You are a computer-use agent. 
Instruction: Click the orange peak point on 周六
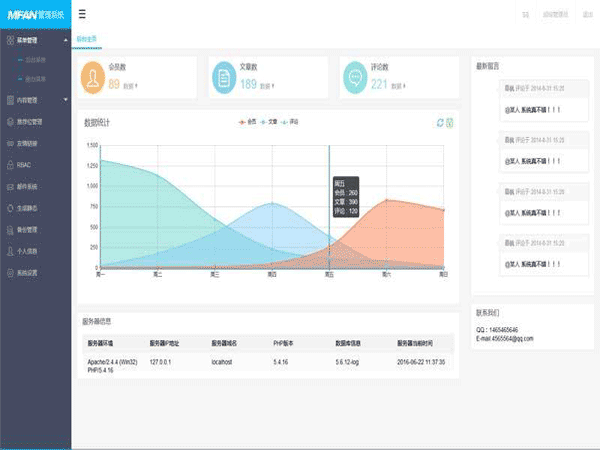click(387, 200)
